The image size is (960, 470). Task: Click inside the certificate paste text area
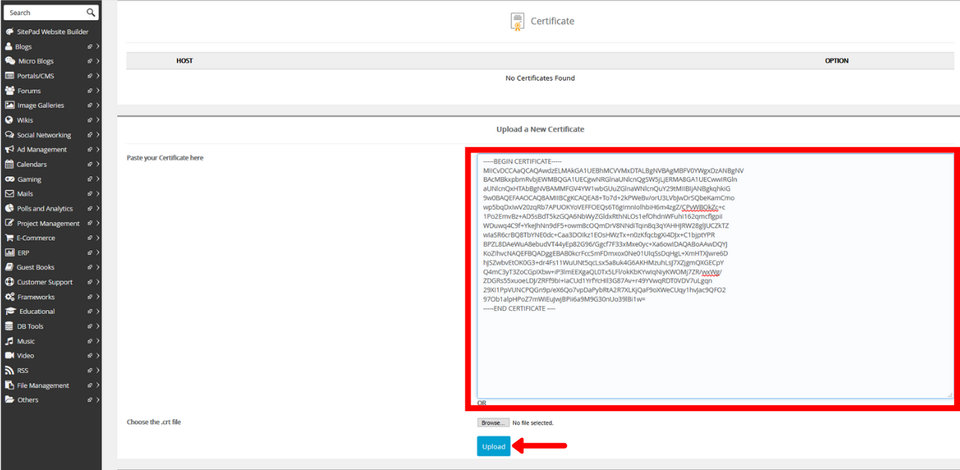click(712, 350)
